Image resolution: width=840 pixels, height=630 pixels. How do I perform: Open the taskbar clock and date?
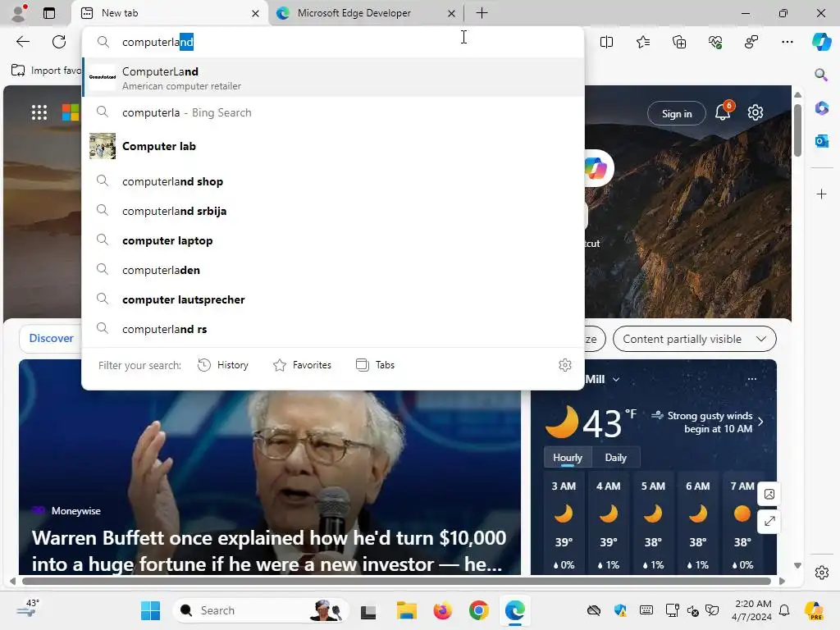point(752,610)
